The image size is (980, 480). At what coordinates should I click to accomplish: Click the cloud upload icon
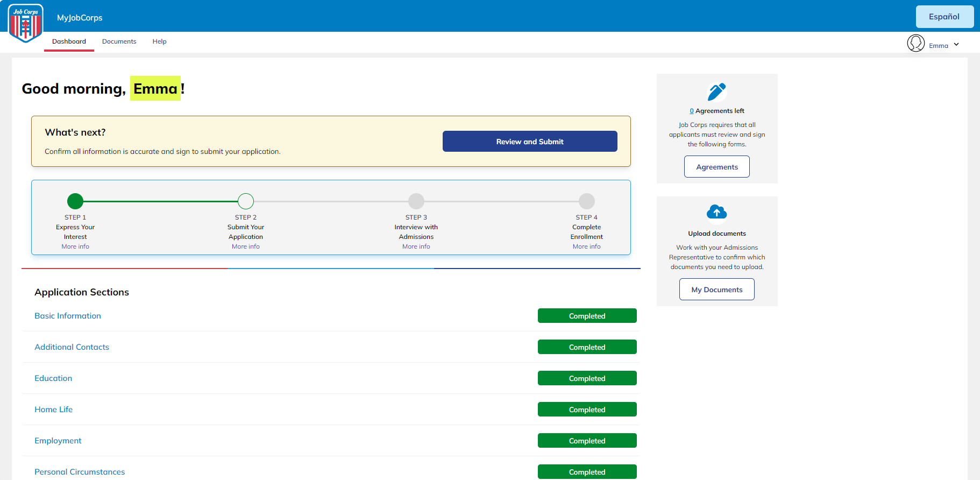point(716,212)
